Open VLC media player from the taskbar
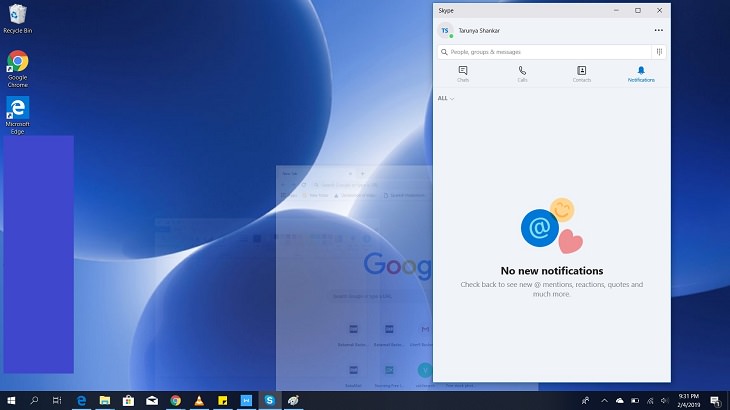The image size is (730, 410). [x=199, y=400]
